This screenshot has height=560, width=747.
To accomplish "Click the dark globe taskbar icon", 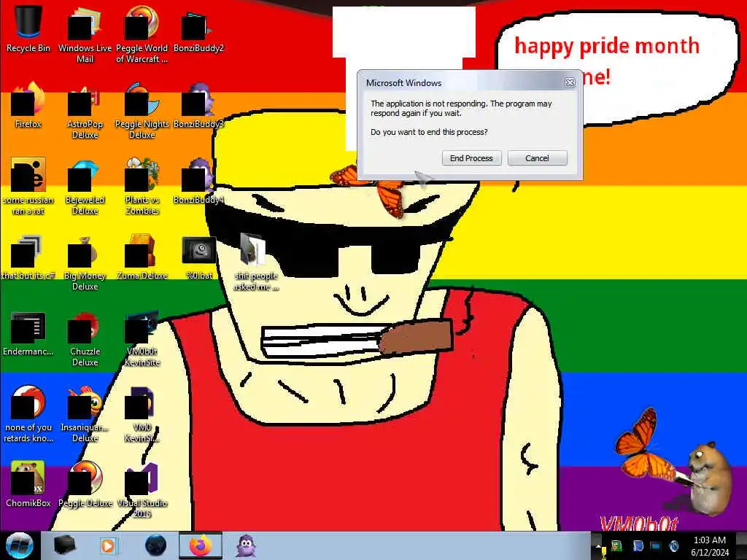I will coord(155,545).
